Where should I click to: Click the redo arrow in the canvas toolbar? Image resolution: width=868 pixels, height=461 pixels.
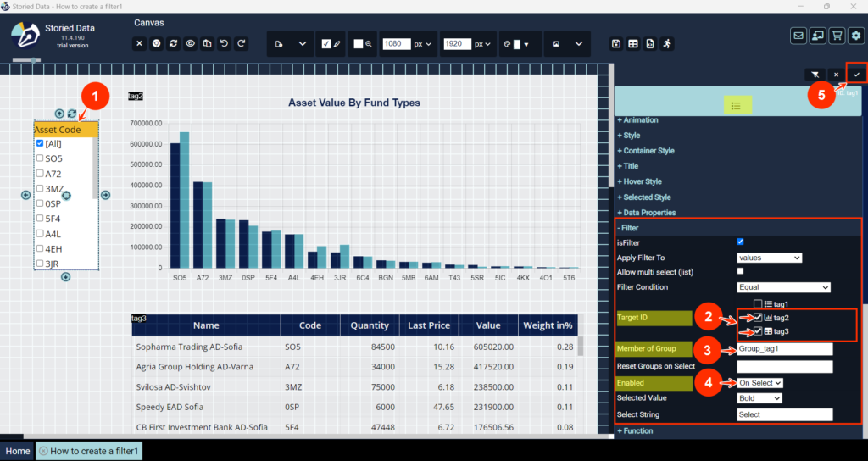242,44
